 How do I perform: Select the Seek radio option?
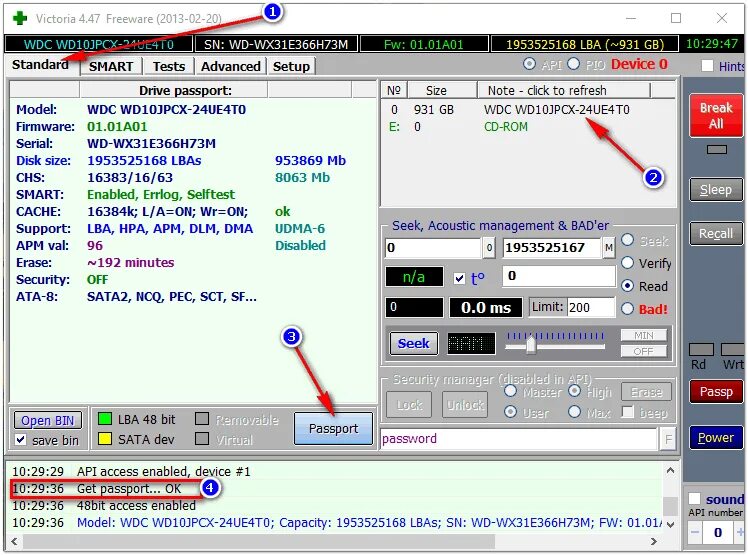(628, 240)
